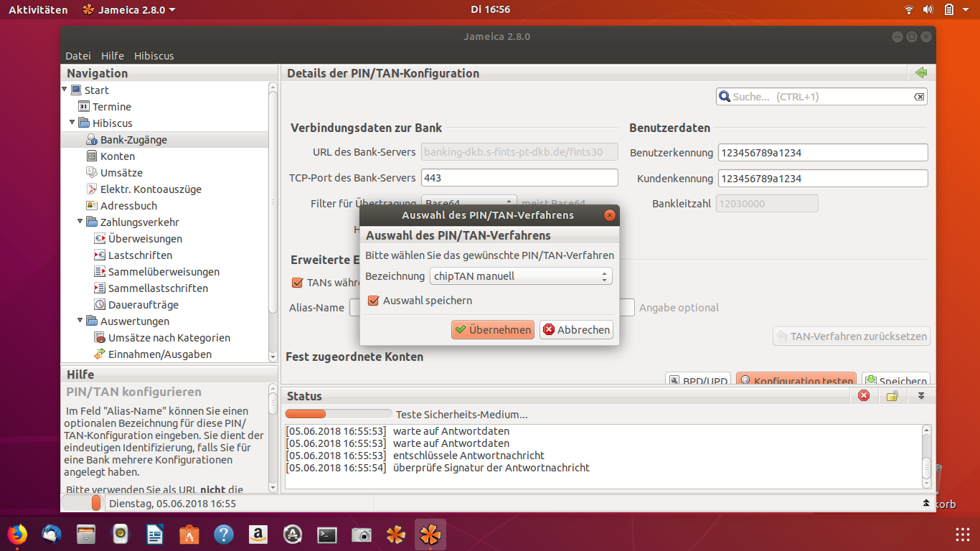This screenshot has width=980, height=551.
Task: Open Thunderbird mail from the dock
Action: [51, 534]
